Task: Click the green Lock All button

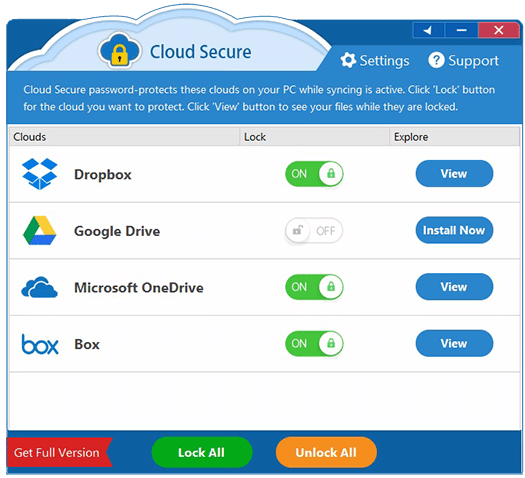Action: [202, 453]
